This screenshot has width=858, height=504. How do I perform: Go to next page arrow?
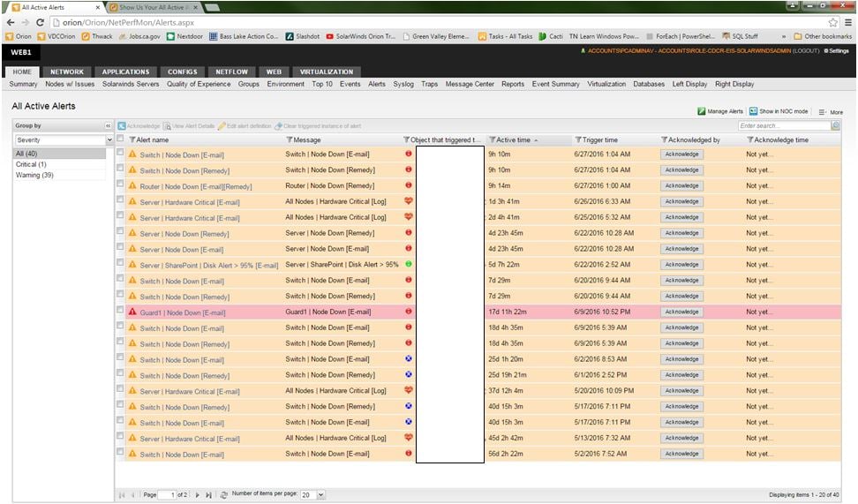tap(197, 494)
